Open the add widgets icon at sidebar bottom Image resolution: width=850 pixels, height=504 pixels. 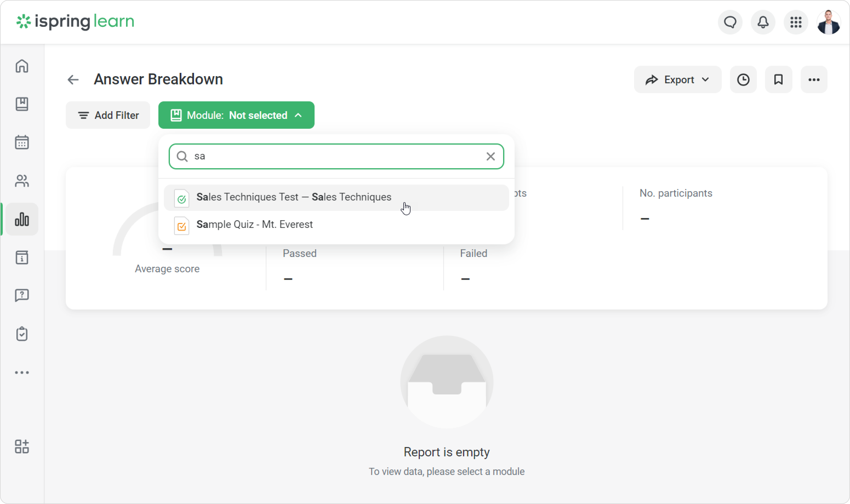click(x=22, y=446)
